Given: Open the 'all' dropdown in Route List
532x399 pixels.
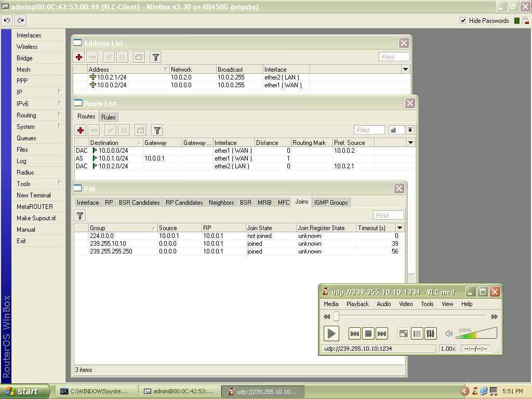Looking at the screenshot, I should click(410, 130).
